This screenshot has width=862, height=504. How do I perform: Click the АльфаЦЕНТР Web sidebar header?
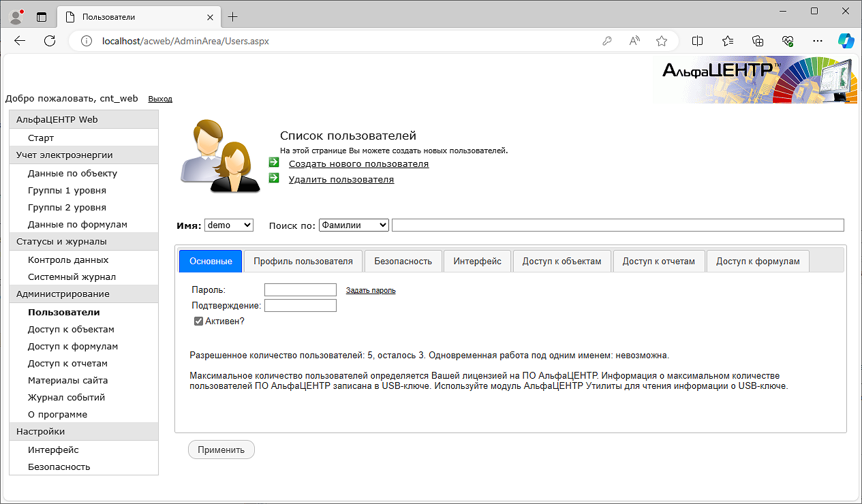(x=84, y=119)
